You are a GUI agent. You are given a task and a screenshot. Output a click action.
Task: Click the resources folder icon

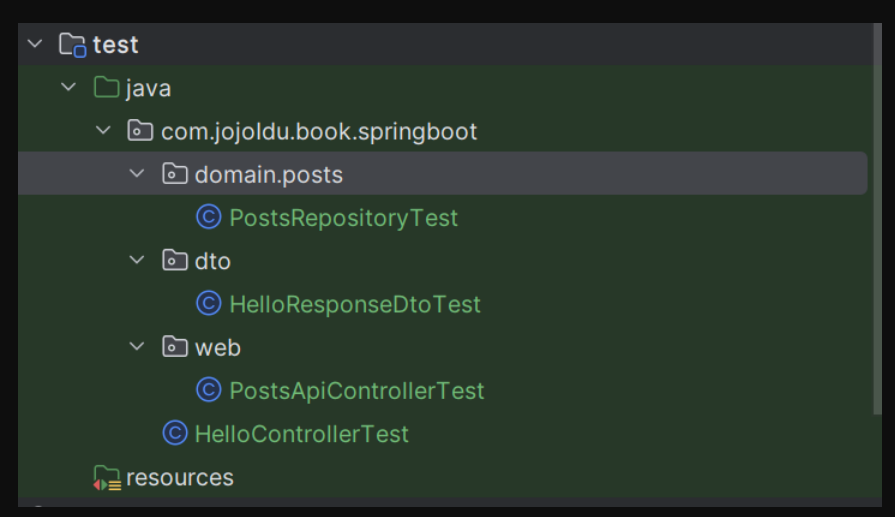pyautogui.click(x=106, y=478)
